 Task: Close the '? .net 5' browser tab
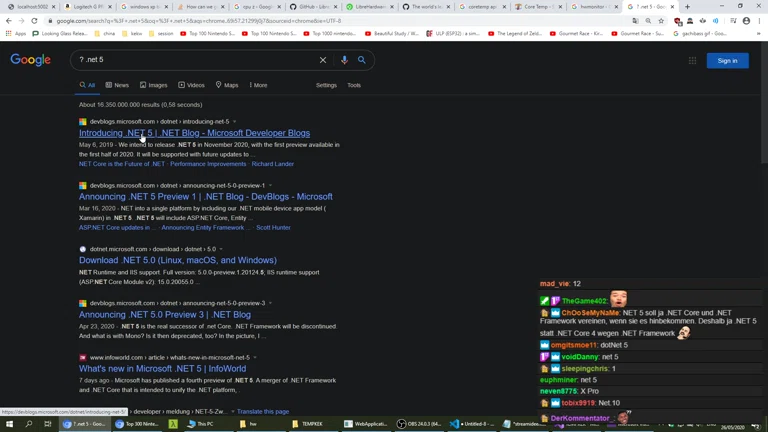click(x=672, y=7)
